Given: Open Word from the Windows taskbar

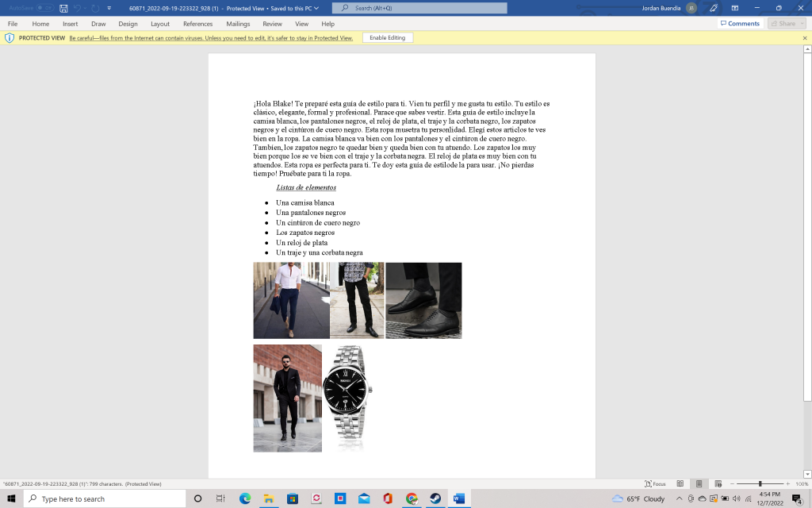Looking at the screenshot, I should [x=458, y=498].
